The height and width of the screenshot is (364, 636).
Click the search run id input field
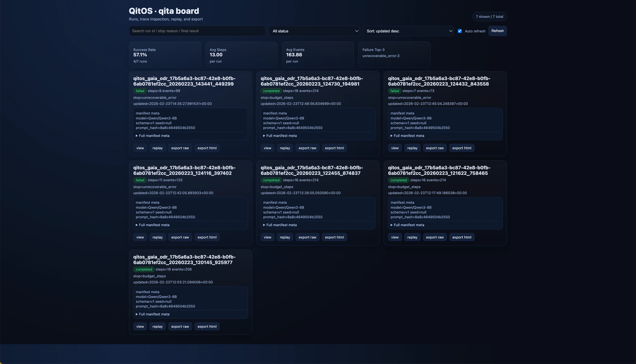click(197, 31)
